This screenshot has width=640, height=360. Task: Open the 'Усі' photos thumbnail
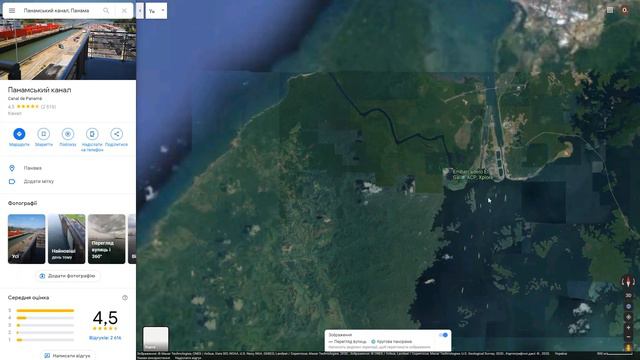pos(27,239)
